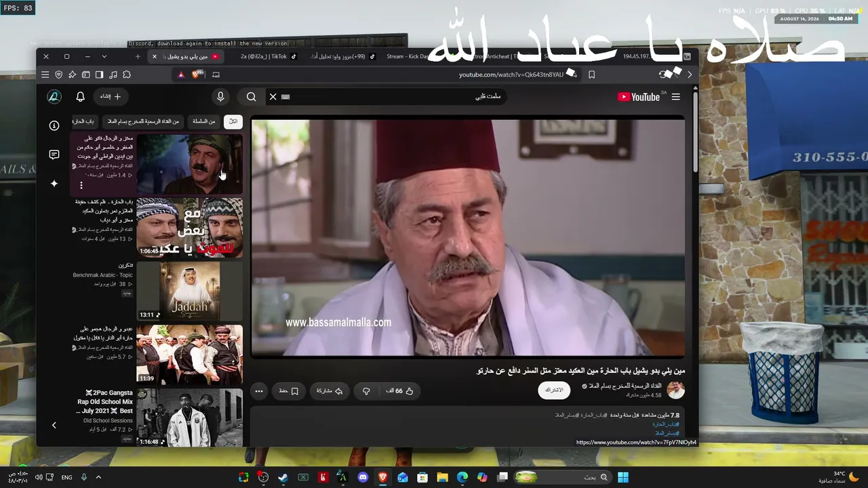868x488 pixels.
Task: Toggle the browser sidebar panel icon
Action: [x=99, y=75]
